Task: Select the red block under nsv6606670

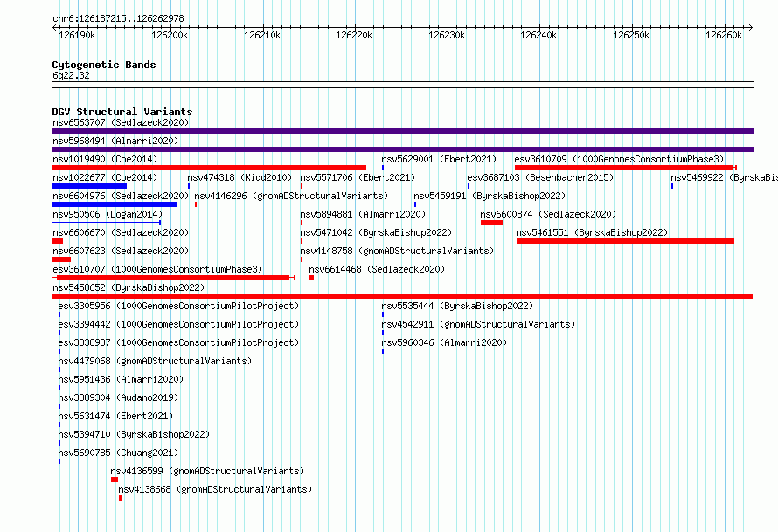Action: pos(58,241)
